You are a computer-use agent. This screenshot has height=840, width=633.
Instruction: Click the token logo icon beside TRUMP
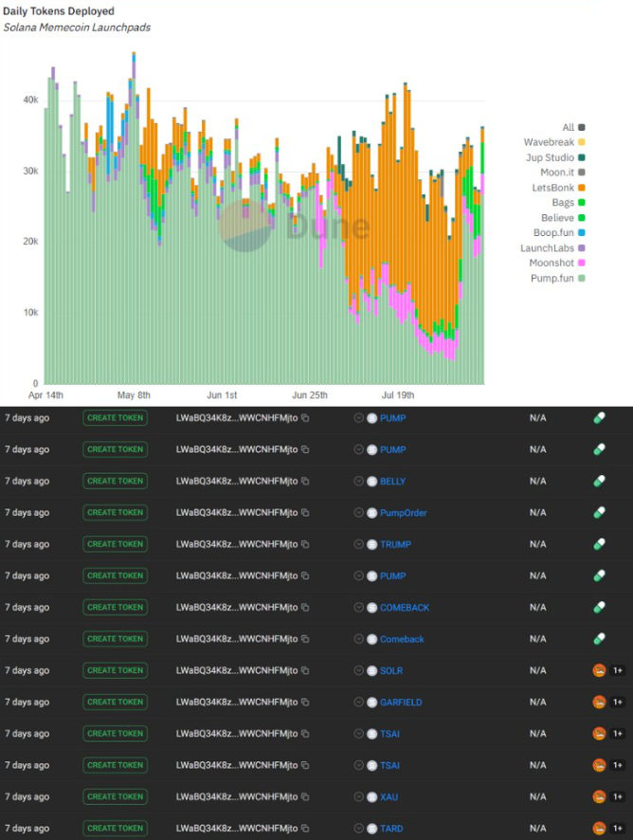tap(371, 544)
